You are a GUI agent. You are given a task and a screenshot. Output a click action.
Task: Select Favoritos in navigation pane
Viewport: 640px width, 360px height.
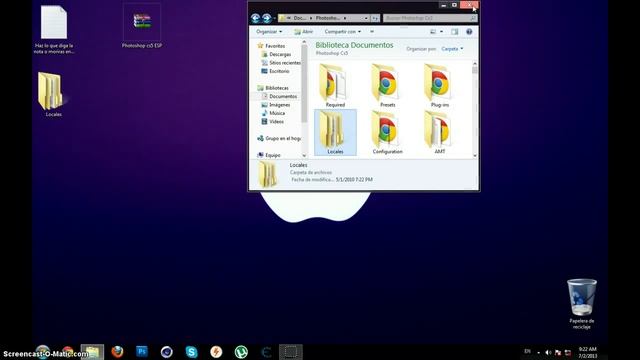275,46
